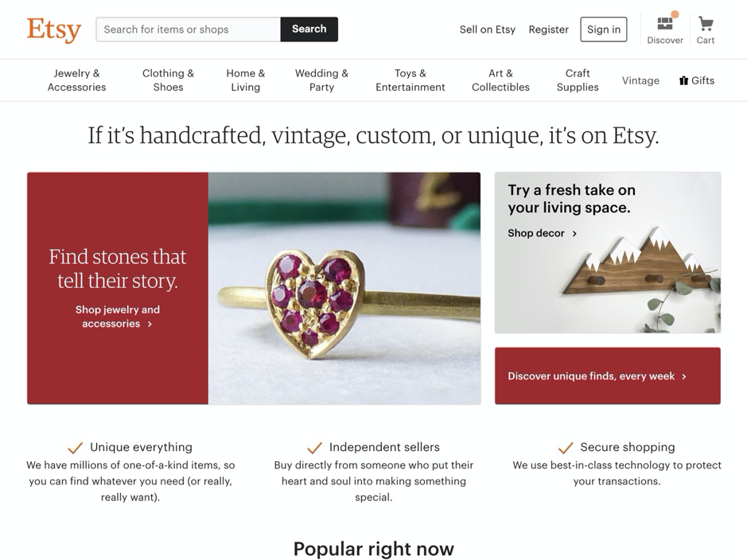747x560 pixels.
Task: Click the Etsy logo
Action: point(53,29)
